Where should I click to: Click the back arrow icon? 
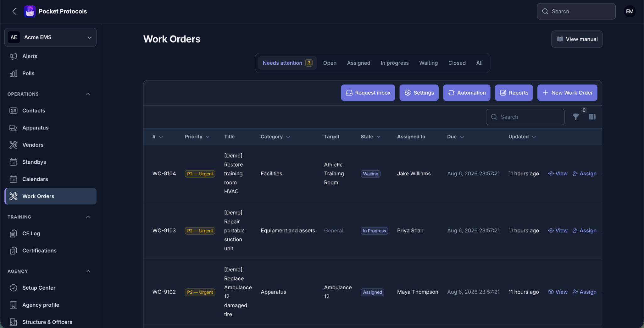(x=14, y=11)
